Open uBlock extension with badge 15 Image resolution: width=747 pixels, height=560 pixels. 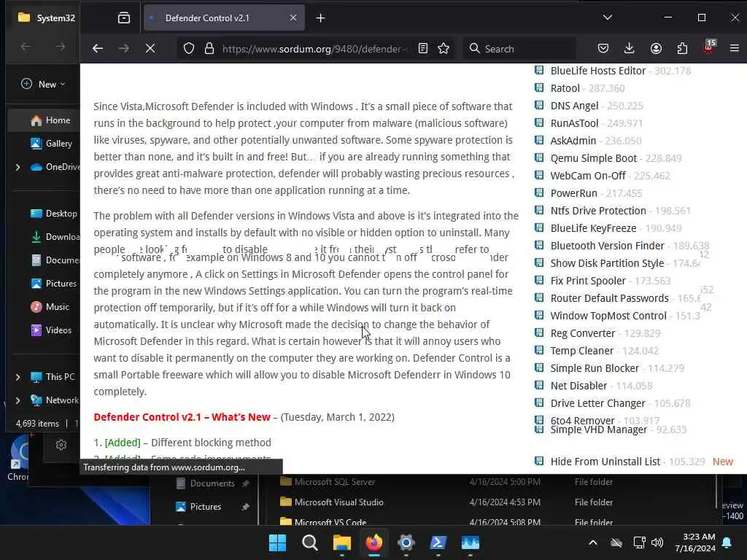[x=709, y=47]
